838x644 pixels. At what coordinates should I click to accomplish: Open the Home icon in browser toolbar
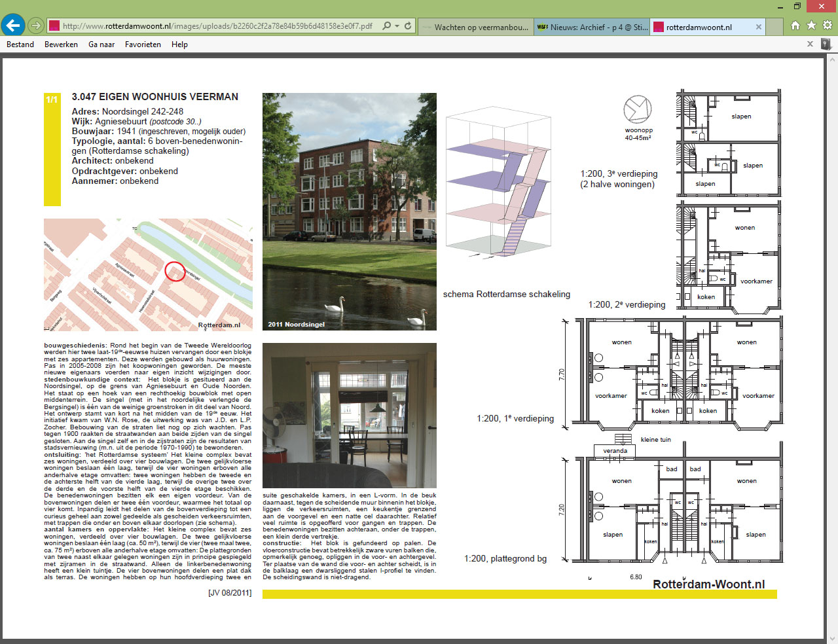pos(795,26)
